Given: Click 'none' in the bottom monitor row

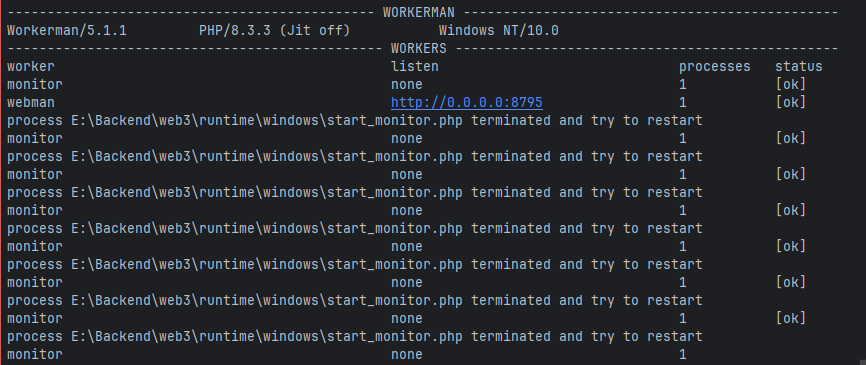Looking at the screenshot, I should (407, 355).
